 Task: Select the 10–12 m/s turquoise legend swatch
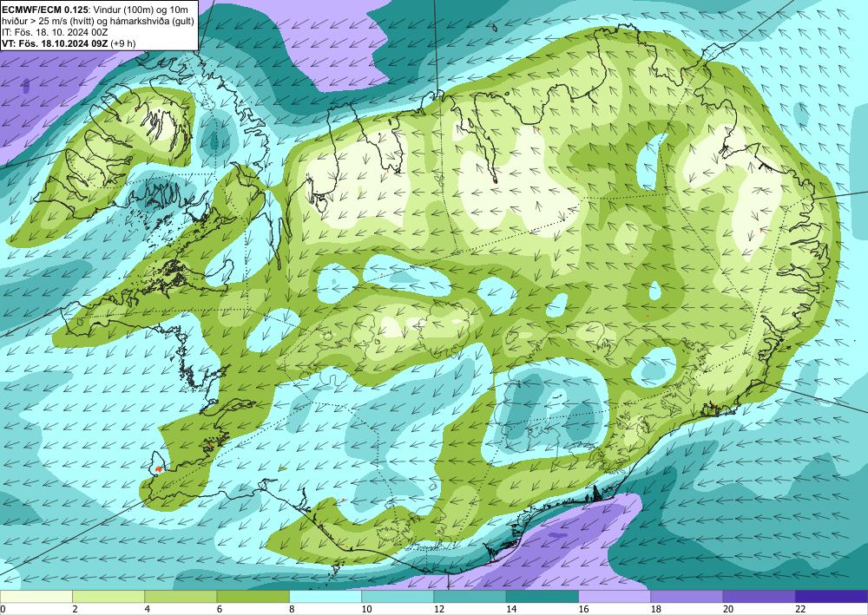[x=398, y=596]
